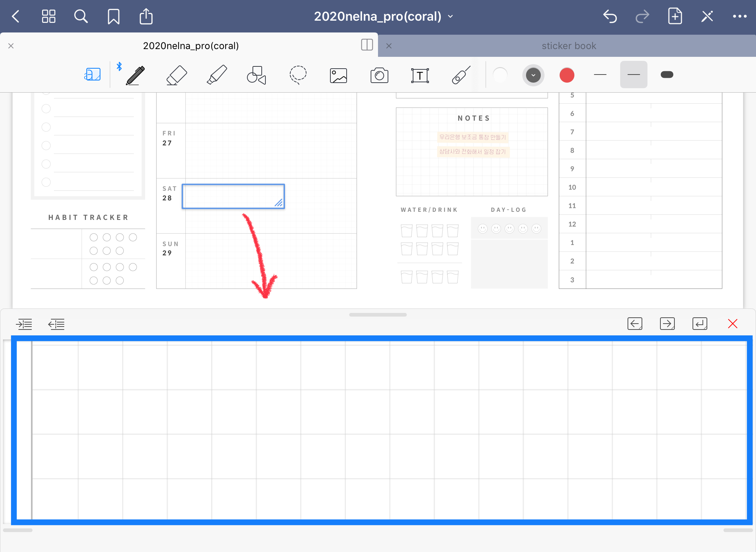Activate the Lasso selection tool
The height and width of the screenshot is (552, 756).
click(298, 75)
